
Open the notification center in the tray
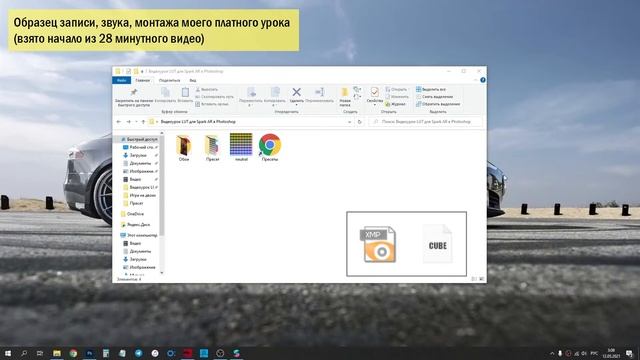coord(629,353)
